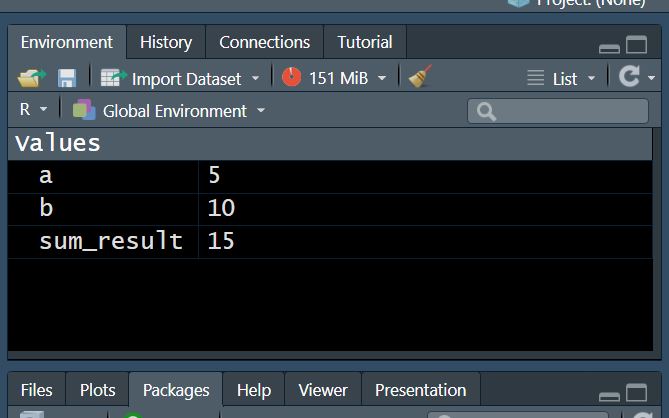
Task: Open the load workspace folder icon
Action: [31, 78]
